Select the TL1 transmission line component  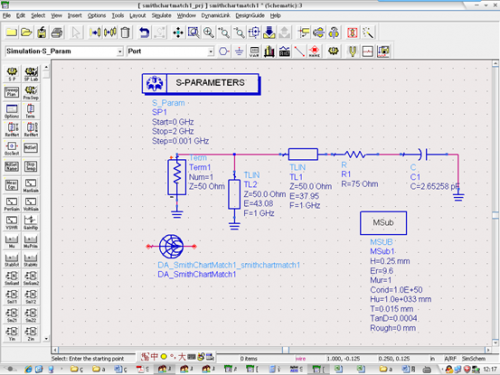[303, 154]
